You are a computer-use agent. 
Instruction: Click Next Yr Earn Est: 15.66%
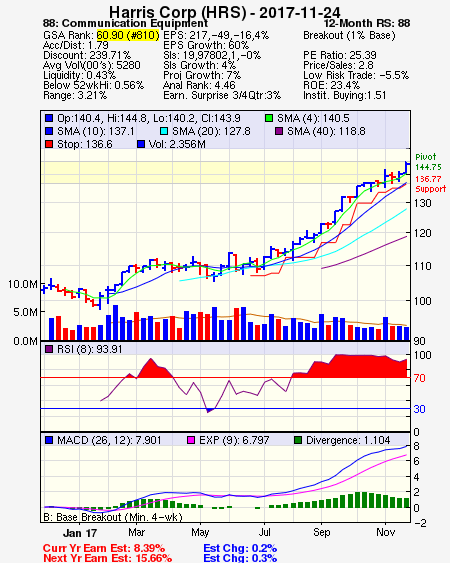(x=107, y=558)
